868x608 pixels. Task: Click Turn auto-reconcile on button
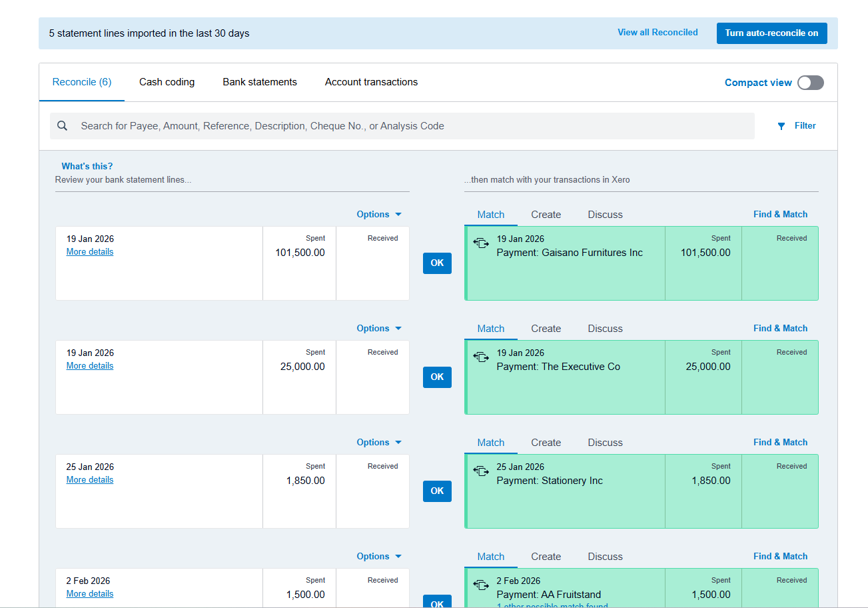tap(772, 33)
